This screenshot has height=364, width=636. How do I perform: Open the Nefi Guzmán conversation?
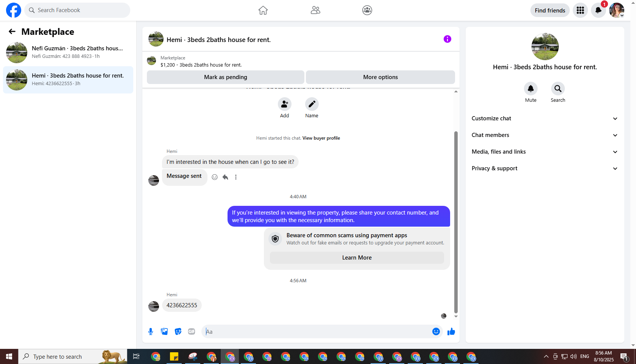68,52
